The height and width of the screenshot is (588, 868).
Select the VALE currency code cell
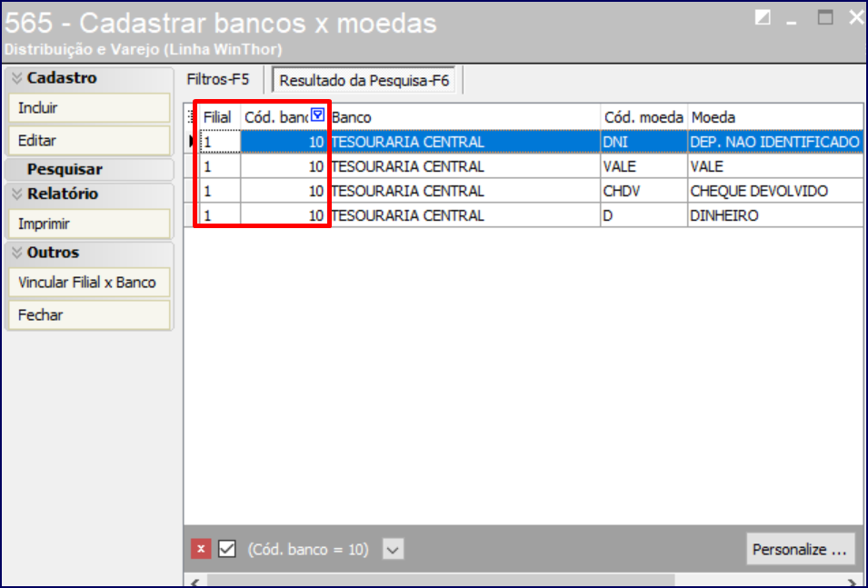pos(644,166)
